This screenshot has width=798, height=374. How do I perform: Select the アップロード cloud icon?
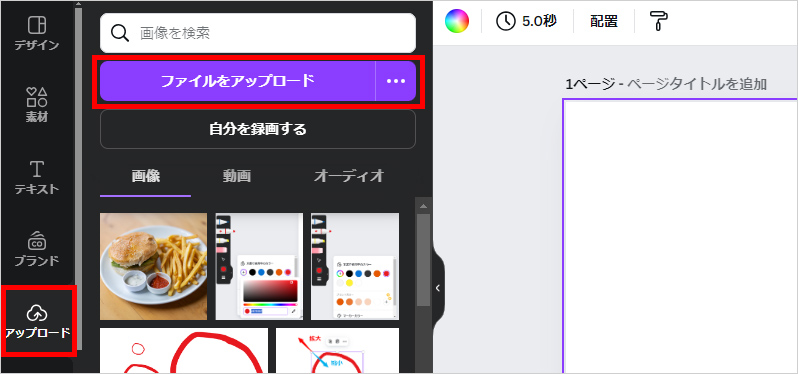(37, 313)
